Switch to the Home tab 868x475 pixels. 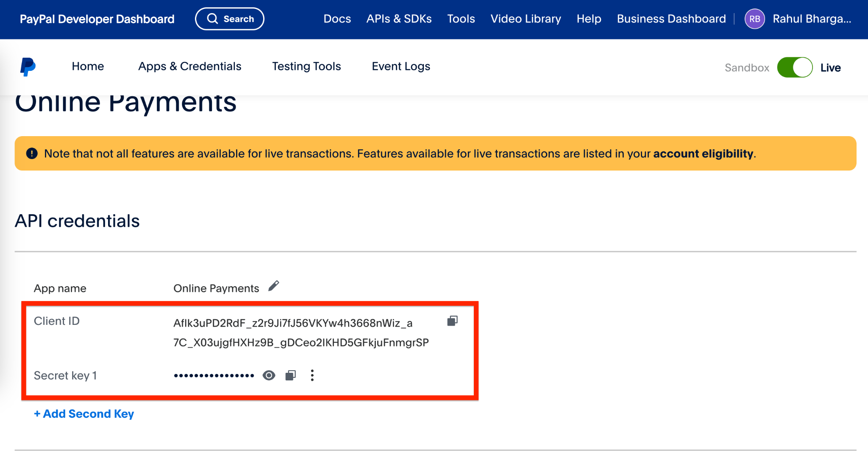(x=88, y=66)
